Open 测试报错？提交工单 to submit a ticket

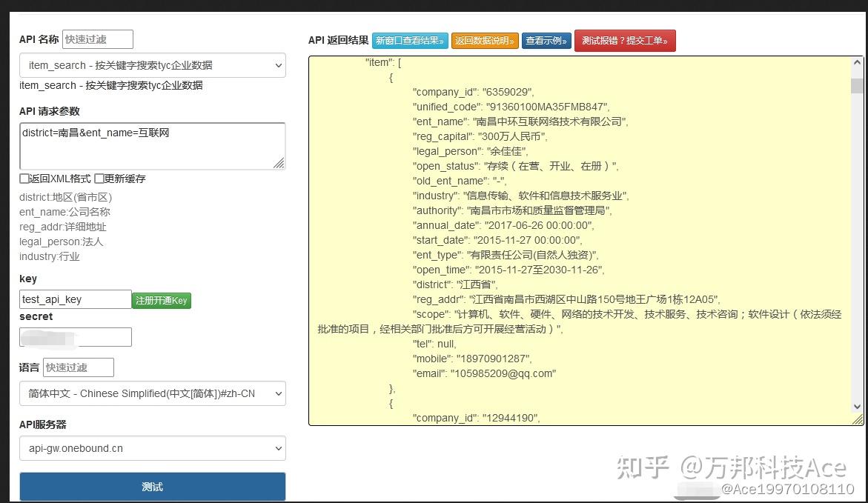click(625, 41)
